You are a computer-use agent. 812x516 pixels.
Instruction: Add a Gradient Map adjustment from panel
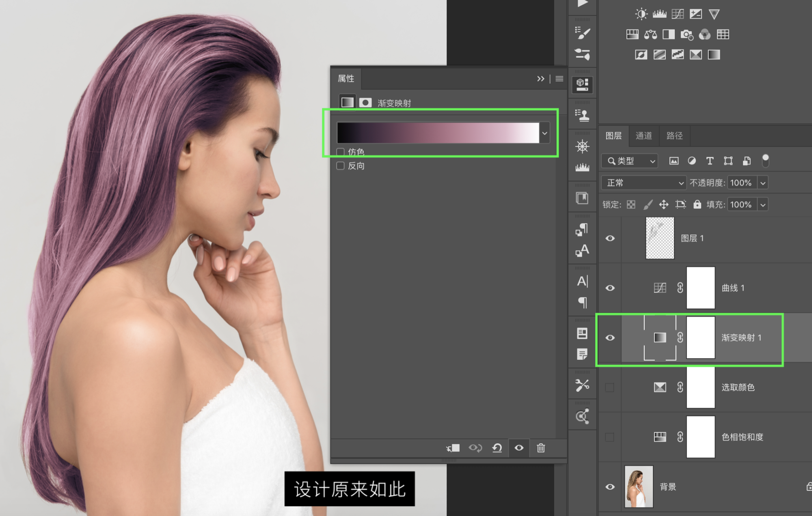point(714,55)
